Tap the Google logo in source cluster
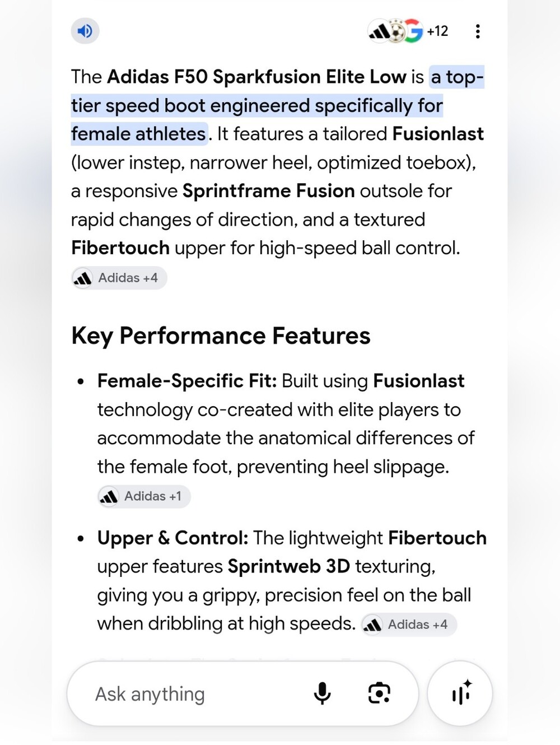Image resolution: width=560 pixels, height=745 pixels. 413,31
